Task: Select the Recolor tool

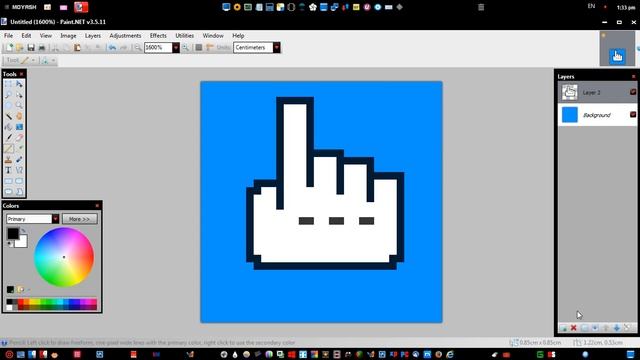Action: (19, 159)
